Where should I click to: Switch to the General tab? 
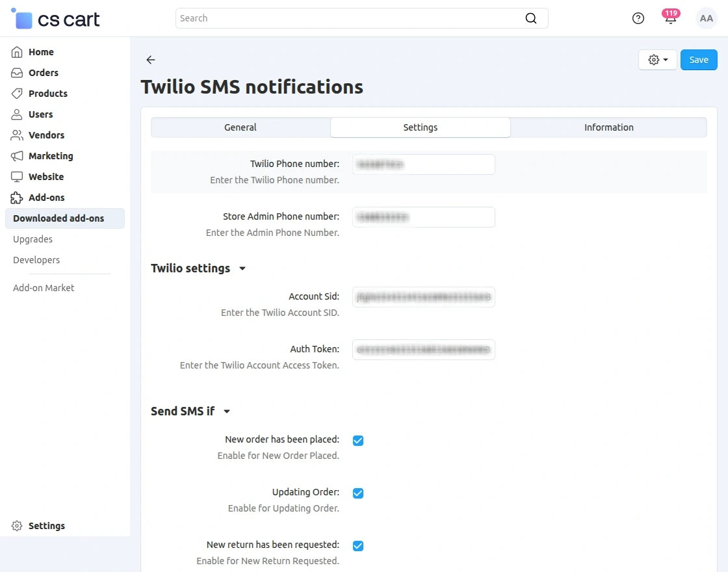tap(240, 127)
